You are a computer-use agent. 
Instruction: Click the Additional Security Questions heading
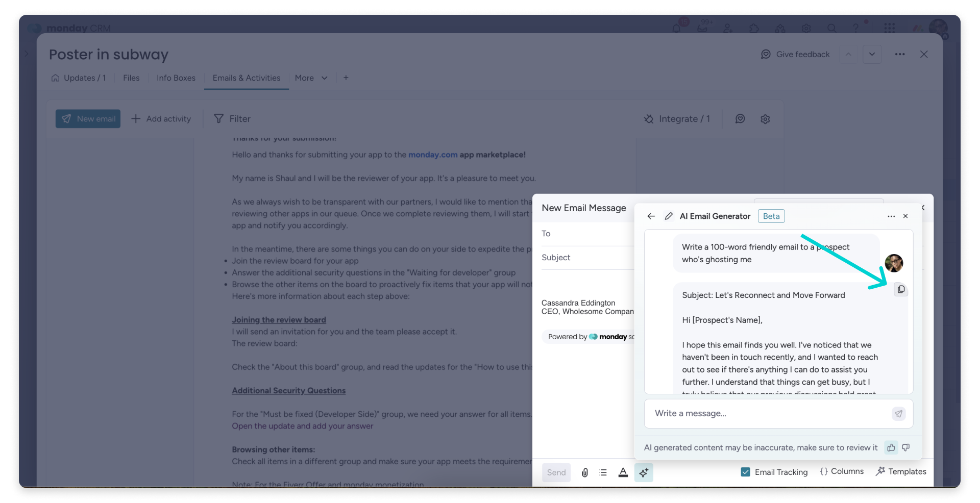(x=288, y=391)
